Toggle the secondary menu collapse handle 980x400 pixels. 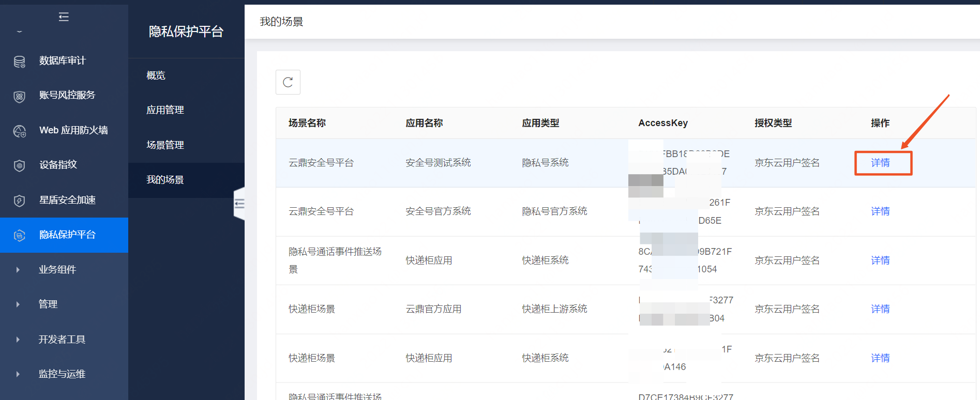click(239, 204)
